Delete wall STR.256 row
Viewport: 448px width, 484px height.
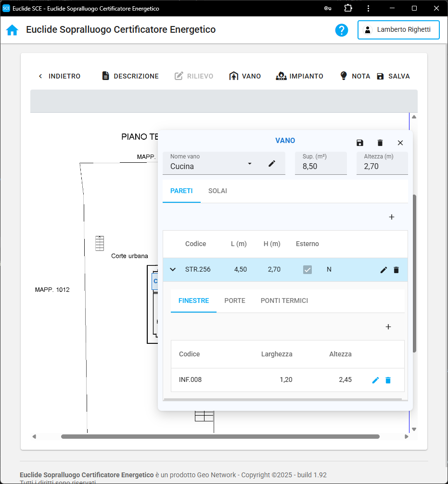click(396, 270)
